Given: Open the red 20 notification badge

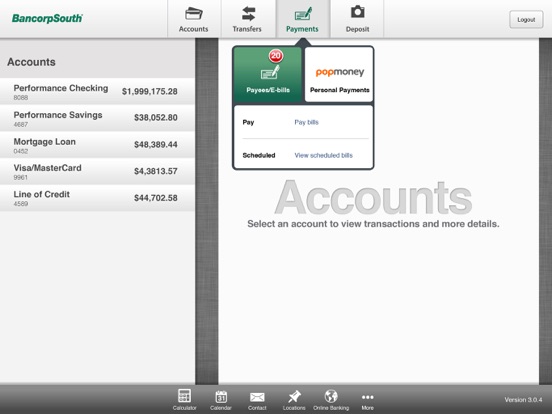Looking at the screenshot, I should tap(276, 56).
